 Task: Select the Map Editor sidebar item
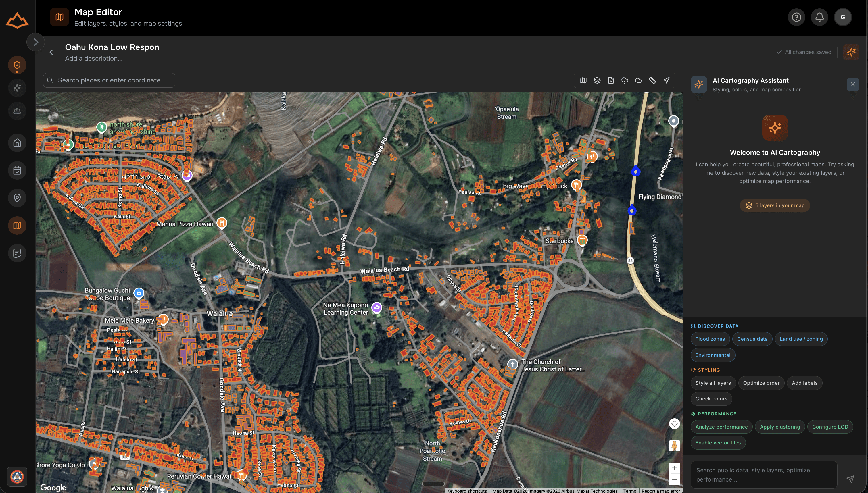(x=17, y=226)
